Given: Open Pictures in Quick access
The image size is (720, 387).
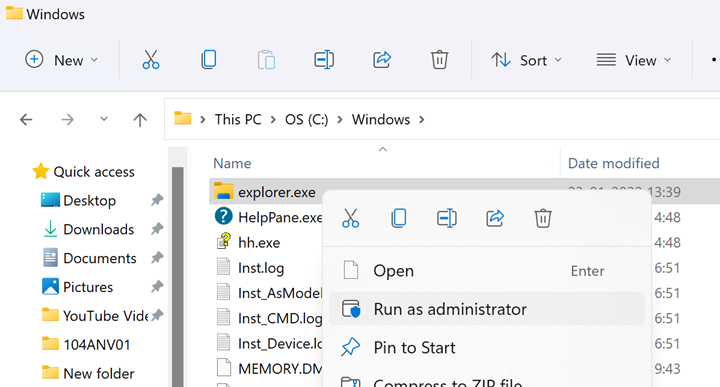Looking at the screenshot, I should tap(88, 287).
